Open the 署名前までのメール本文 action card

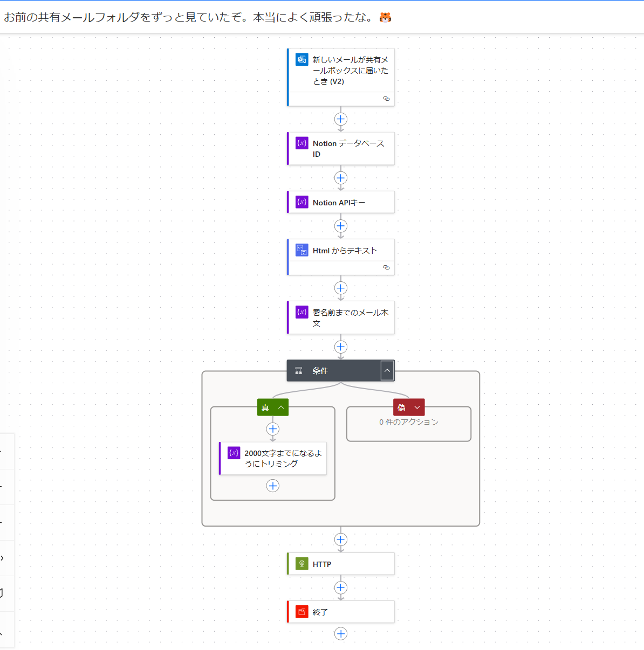pos(341,317)
